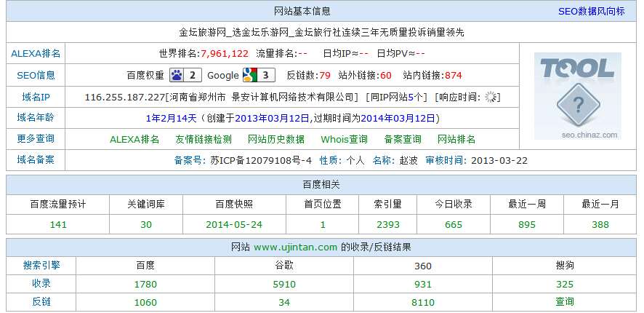
Task: Click the 域名IP row label
Action: 36,97
